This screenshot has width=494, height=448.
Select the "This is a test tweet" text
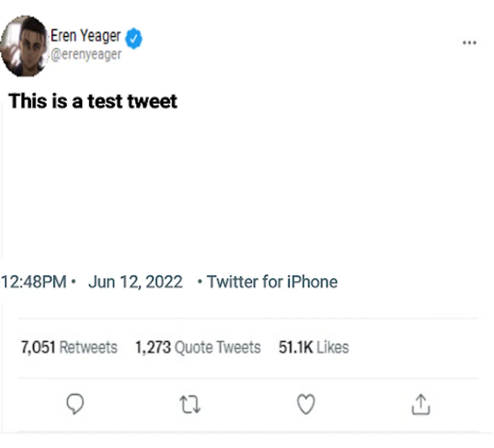(93, 101)
